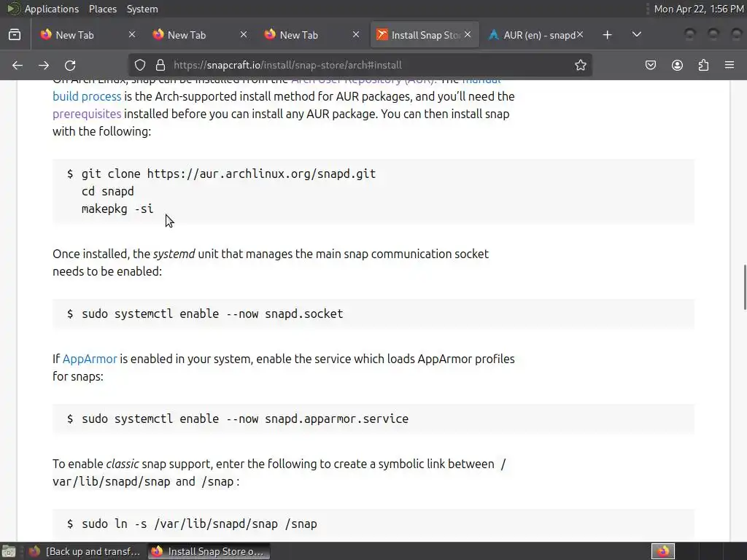Image resolution: width=747 pixels, height=560 pixels.
Task: Click the show desktop taskbar icon
Action: coord(9,551)
